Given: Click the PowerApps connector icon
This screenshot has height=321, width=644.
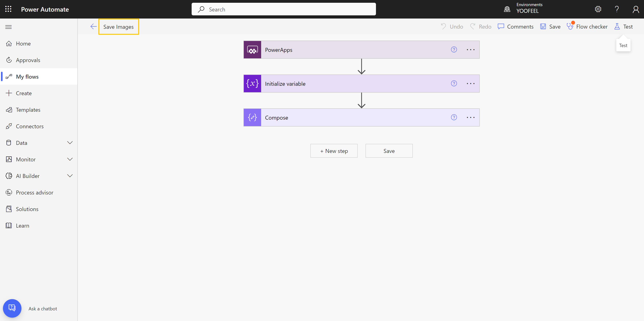Looking at the screenshot, I should coord(252,49).
